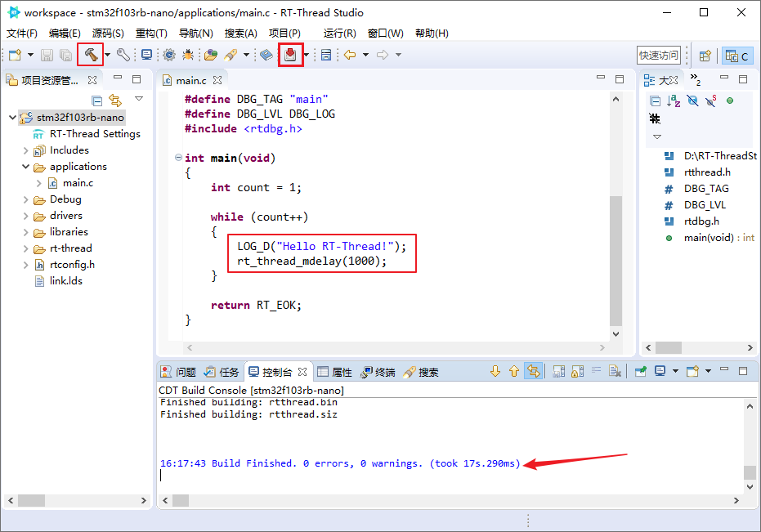Screen dimensions: 761x532
Task: Click the bug Debug icon
Action: (188, 55)
